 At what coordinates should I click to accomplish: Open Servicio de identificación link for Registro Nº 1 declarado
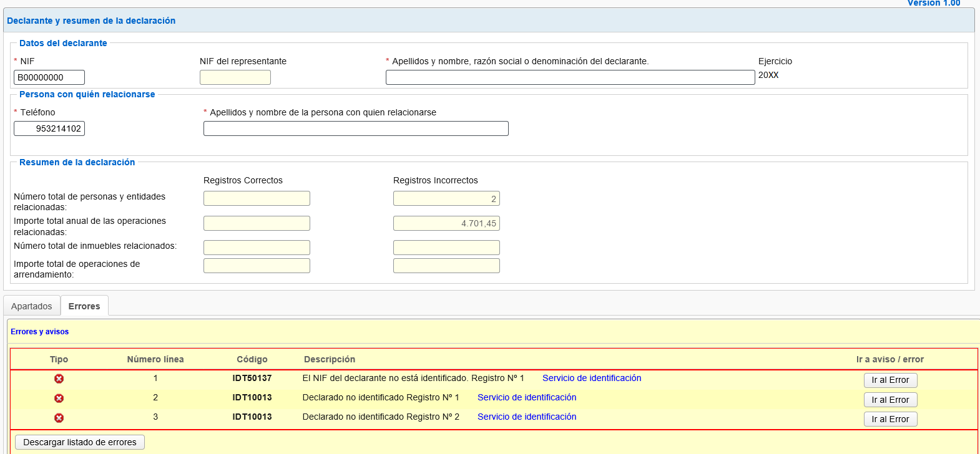527,397
